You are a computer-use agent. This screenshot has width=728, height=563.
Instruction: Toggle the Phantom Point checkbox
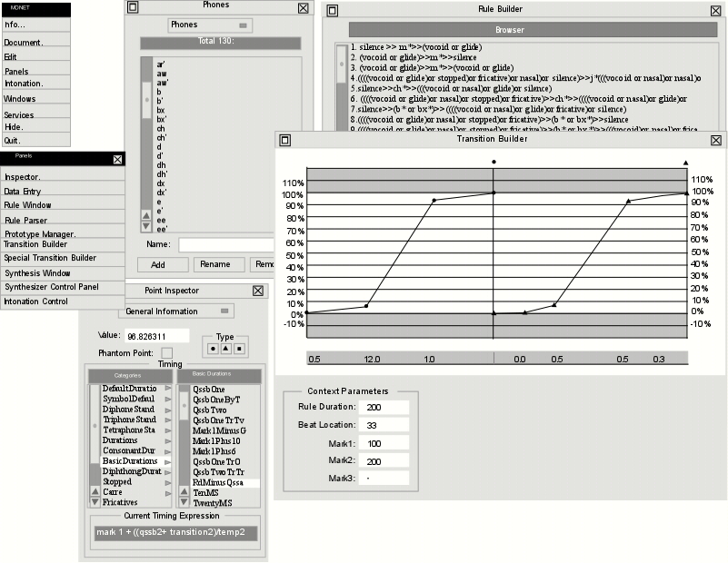[167, 353]
